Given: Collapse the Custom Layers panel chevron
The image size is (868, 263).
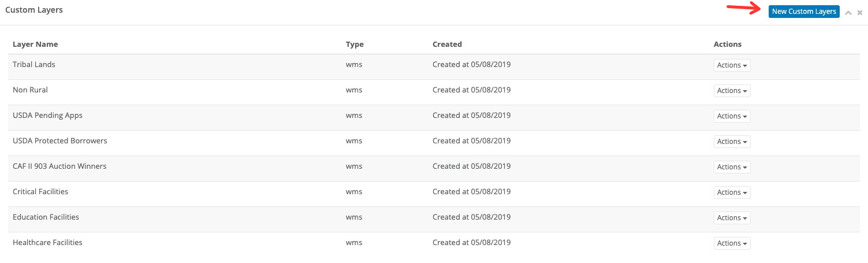Looking at the screenshot, I should [848, 12].
